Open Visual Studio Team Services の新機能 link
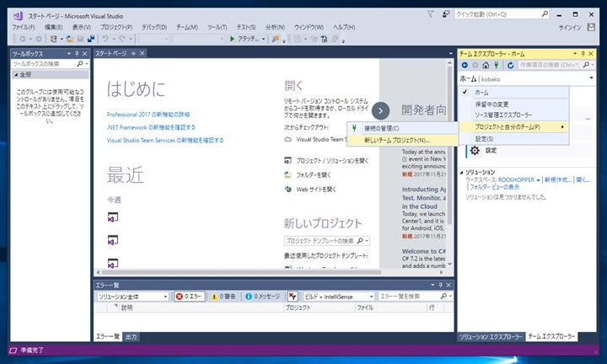This screenshot has width=607, height=364. tap(165, 140)
